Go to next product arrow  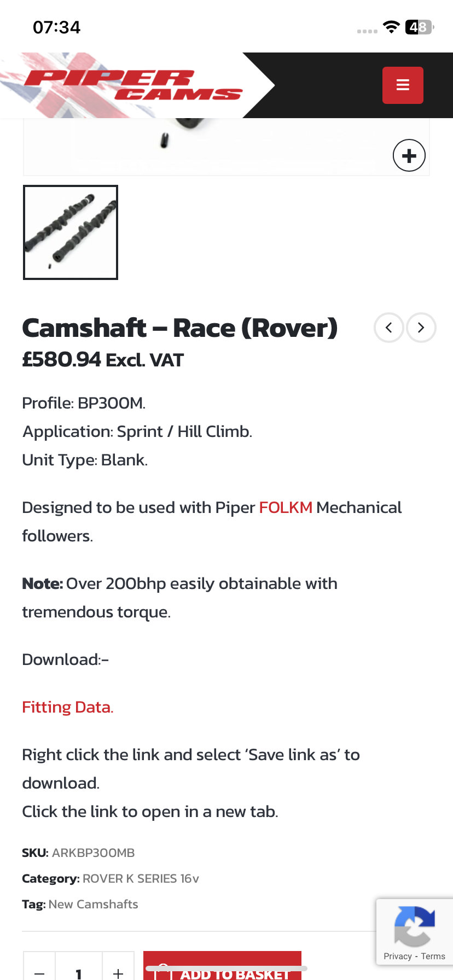pyautogui.click(x=421, y=328)
